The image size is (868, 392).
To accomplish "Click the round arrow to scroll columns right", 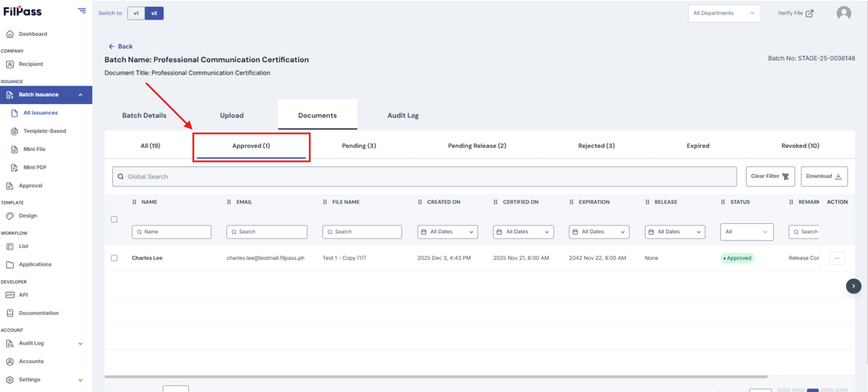I will click(853, 285).
